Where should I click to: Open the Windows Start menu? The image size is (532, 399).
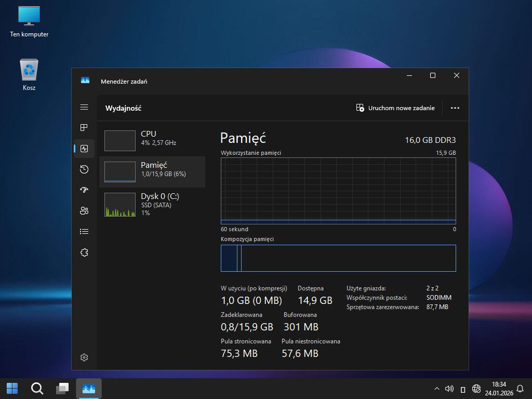tap(12, 388)
